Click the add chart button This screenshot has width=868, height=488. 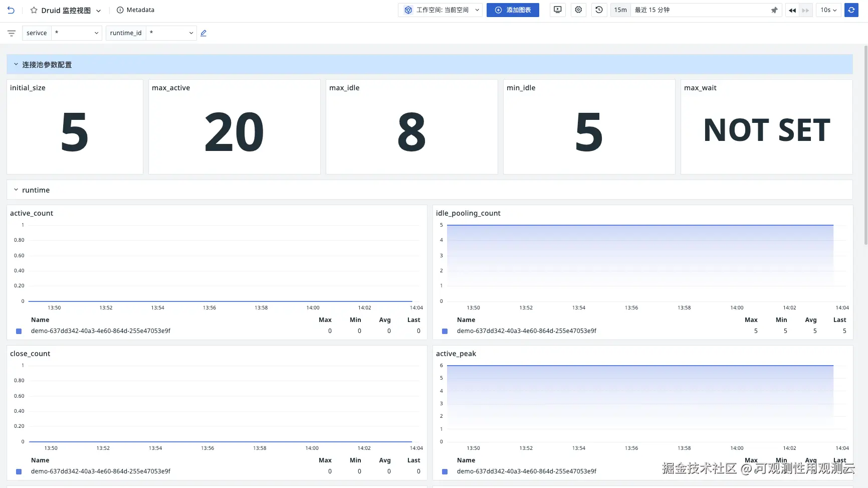click(513, 10)
